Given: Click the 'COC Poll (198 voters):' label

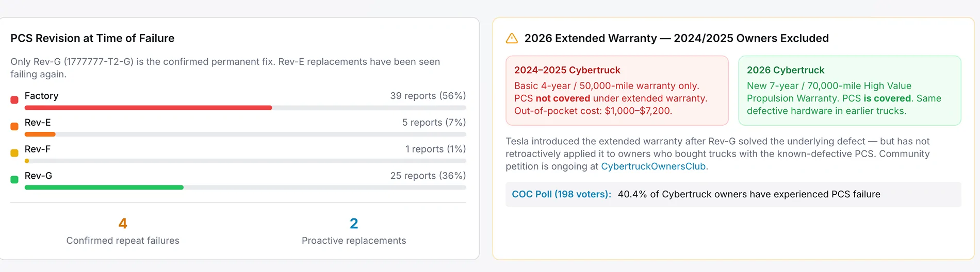Looking at the screenshot, I should [x=561, y=194].
